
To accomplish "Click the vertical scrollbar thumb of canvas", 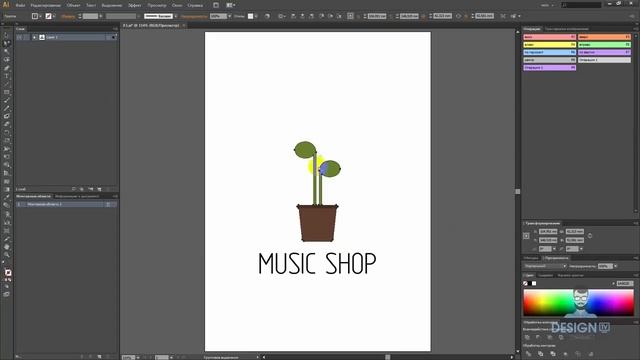I will click(x=518, y=191).
